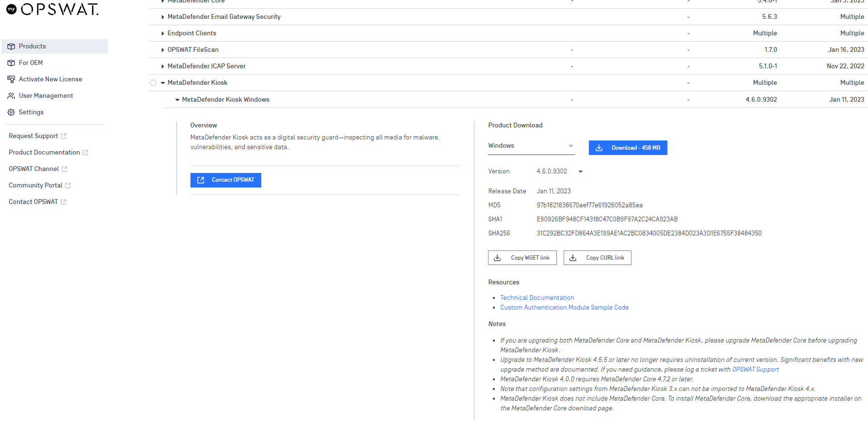Open Products menu item
The width and height of the screenshot is (868, 421).
55,47
